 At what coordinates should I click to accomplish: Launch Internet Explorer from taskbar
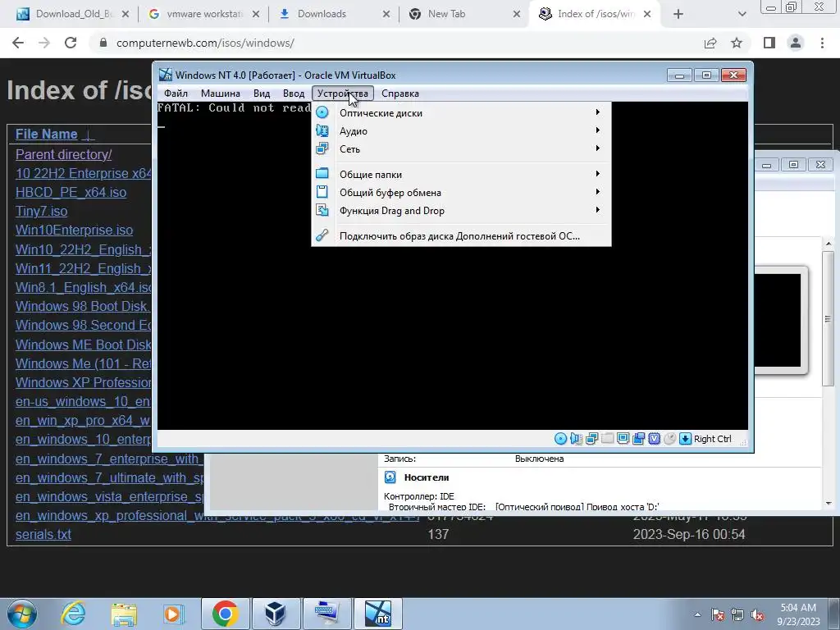click(x=73, y=614)
